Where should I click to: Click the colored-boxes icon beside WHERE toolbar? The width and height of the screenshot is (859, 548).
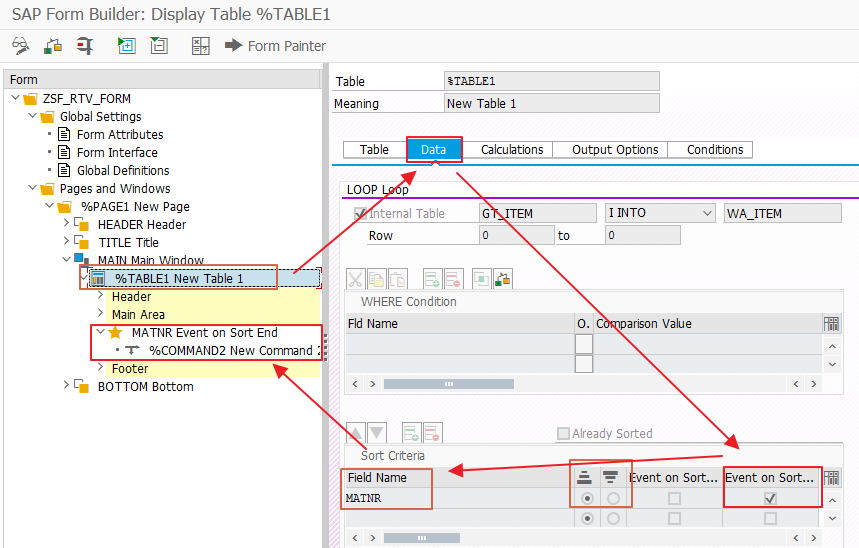[x=502, y=279]
